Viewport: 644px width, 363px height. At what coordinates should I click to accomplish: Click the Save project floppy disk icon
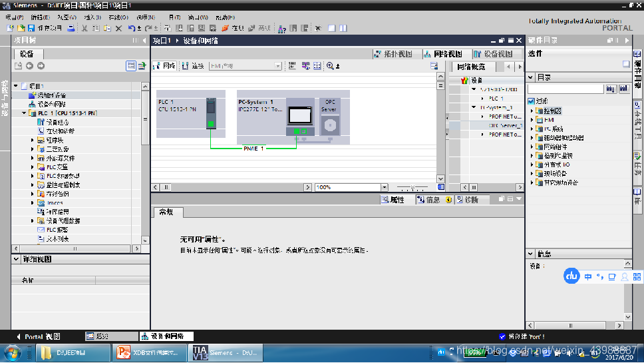pos(31,28)
